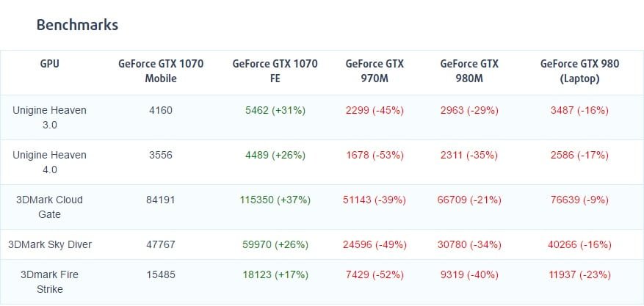Image resolution: width=644 pixels, height=306 pixels.
Task: Click the GeForce GTX 1070 FE header
Action: [x=275, y=71]
